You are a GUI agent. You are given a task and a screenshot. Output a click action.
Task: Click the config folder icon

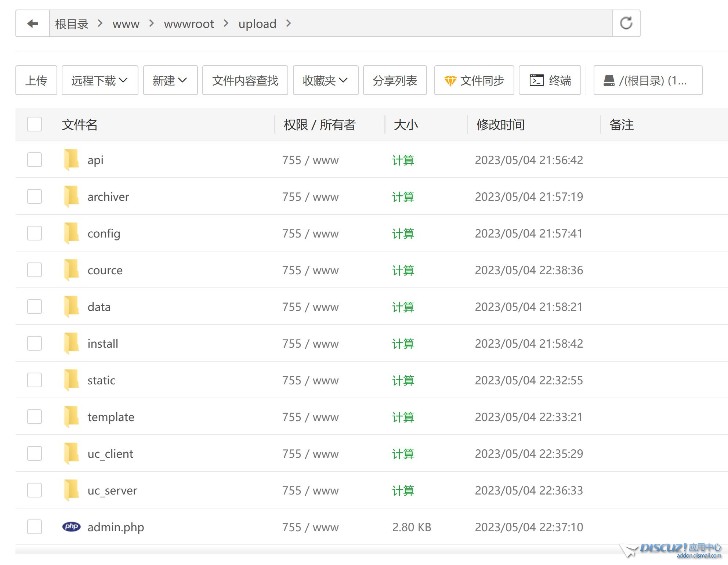71,233
